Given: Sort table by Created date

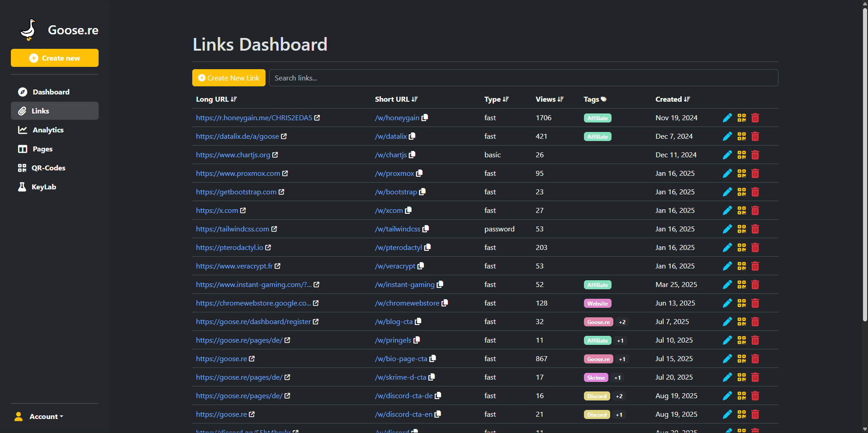Looking at the screenshot, I should (x=673, y=99).
